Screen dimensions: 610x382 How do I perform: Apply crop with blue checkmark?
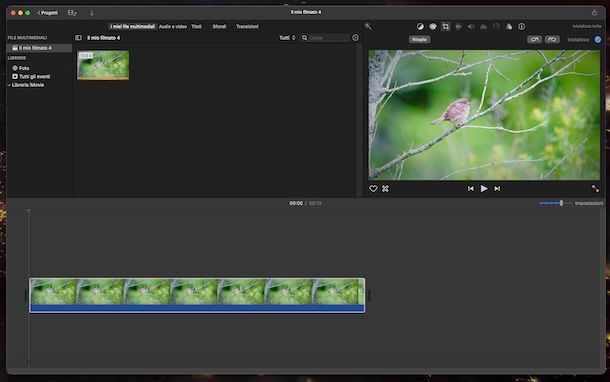click(x=598, y=39)
